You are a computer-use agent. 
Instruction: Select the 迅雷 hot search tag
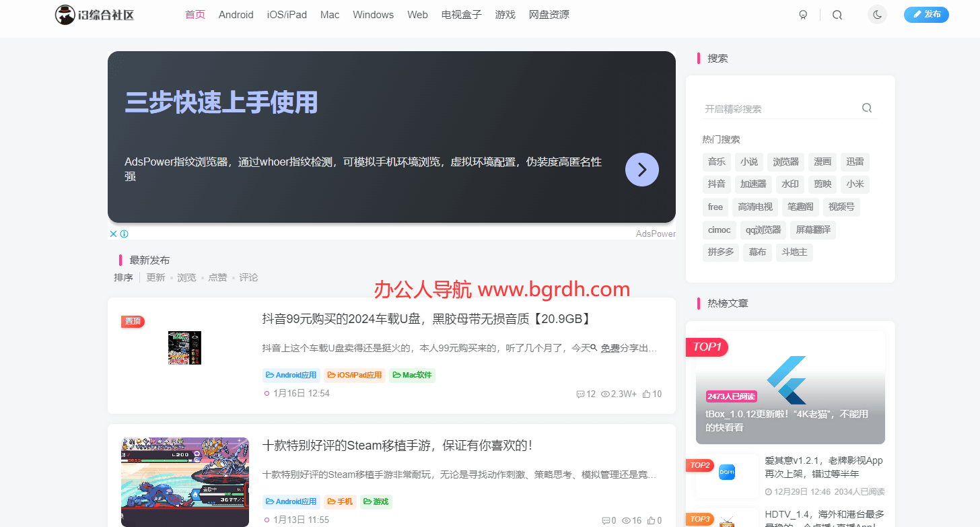click(x=855, y=162)
